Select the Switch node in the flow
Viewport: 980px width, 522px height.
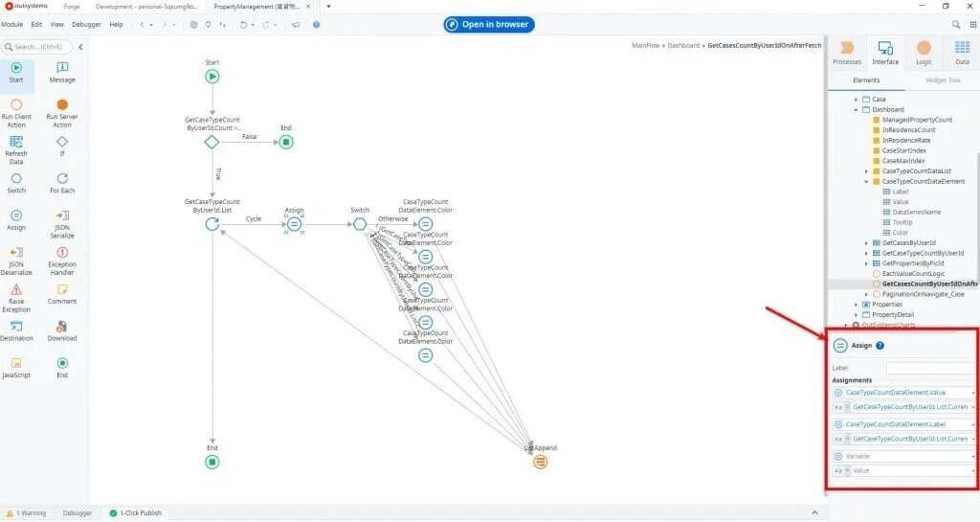[x=360, y=224]
